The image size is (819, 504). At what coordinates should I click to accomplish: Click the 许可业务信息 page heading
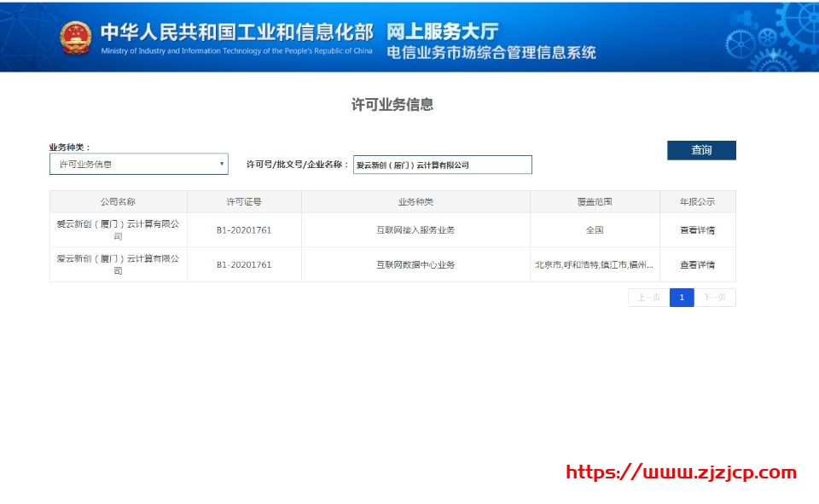pos(392,104)
